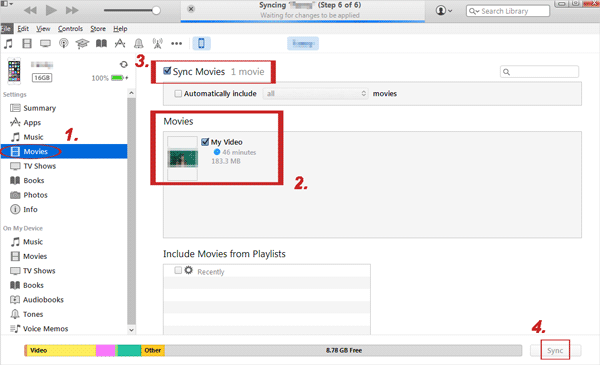Click the My Video thumbnail
Screen dimensions: 600x365
coord(183,158)
